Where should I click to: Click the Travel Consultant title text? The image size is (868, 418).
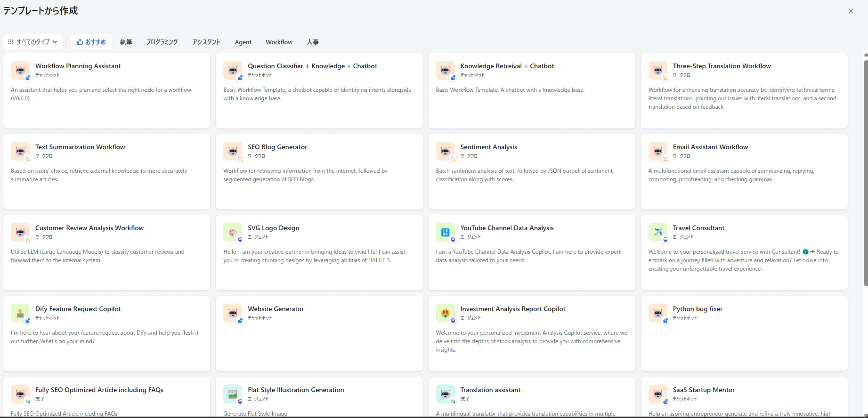(x=698, y=228)
